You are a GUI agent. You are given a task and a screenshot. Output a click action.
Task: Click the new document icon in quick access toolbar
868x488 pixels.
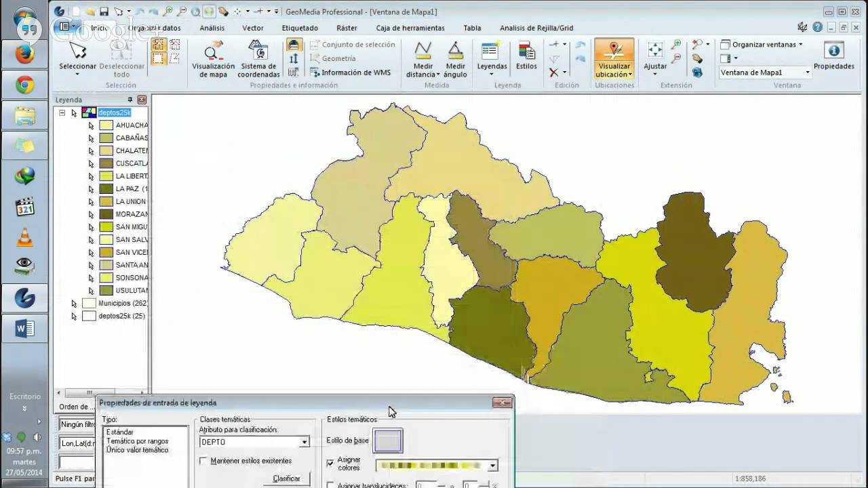[x=76, y=12]
